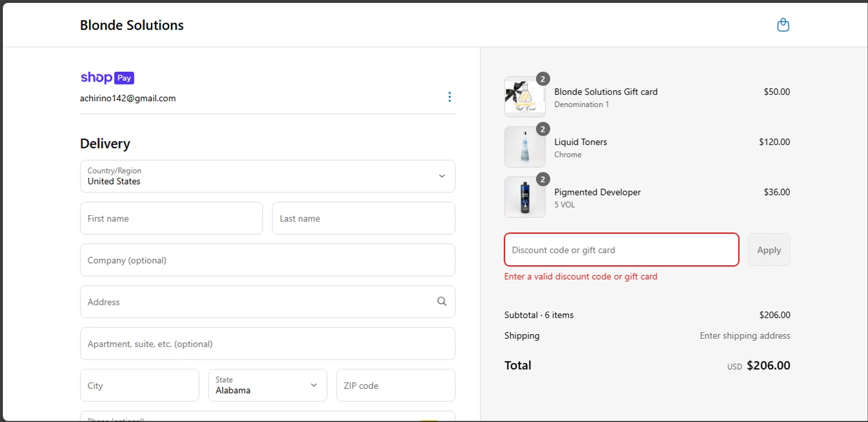Click the 'Subtotal · 6 items' label
Viewport: 868px width, 422px height.
[539, 315]
